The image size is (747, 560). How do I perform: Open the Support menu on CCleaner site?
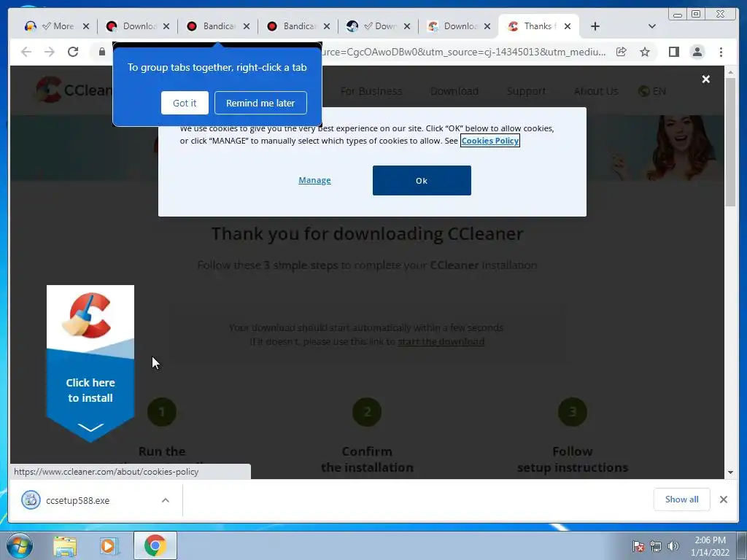[526, 91]
